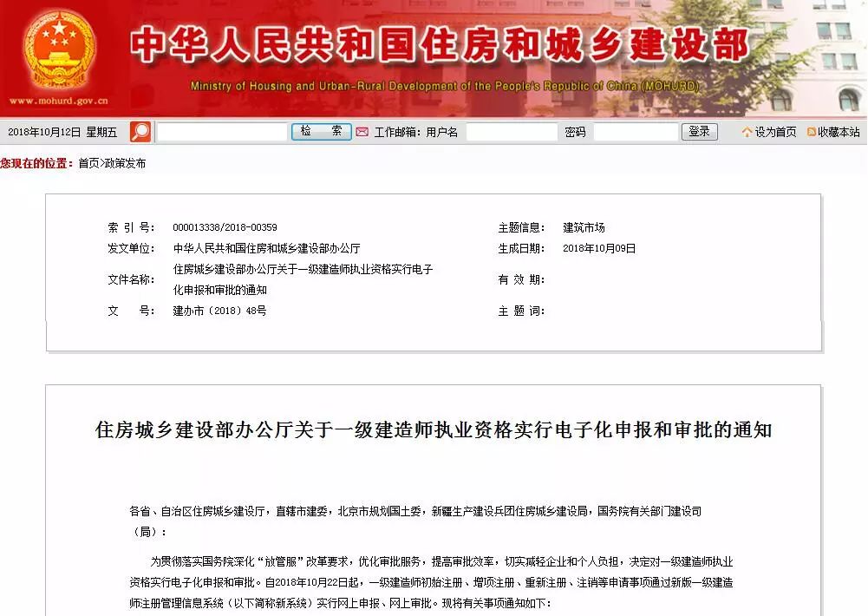
Task: Click the notice's bold headline
Action: (433, 430)
